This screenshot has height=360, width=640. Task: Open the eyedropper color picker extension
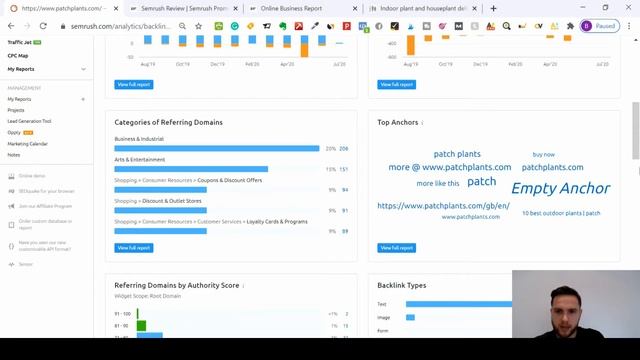click(x=315, y=26)
